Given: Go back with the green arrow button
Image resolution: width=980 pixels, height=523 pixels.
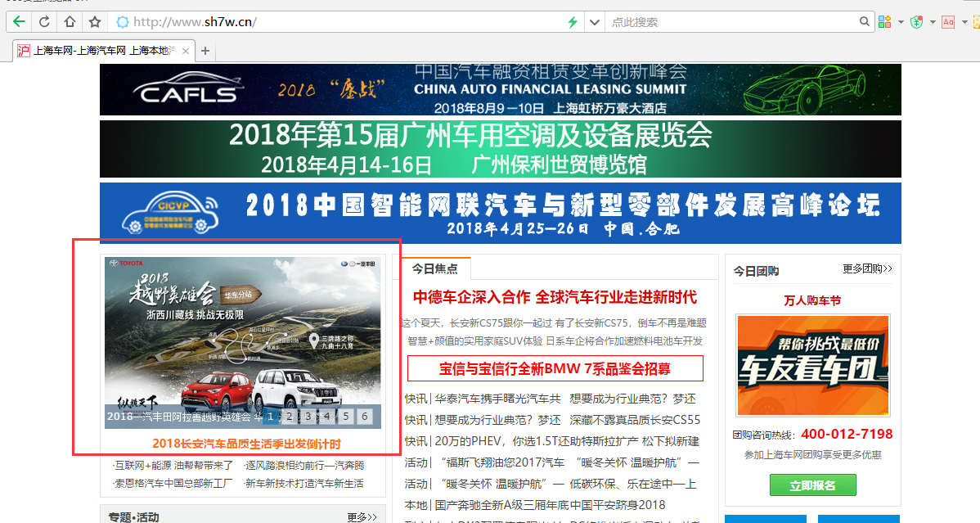Looking at the screenshot, I should pos(20,22).
